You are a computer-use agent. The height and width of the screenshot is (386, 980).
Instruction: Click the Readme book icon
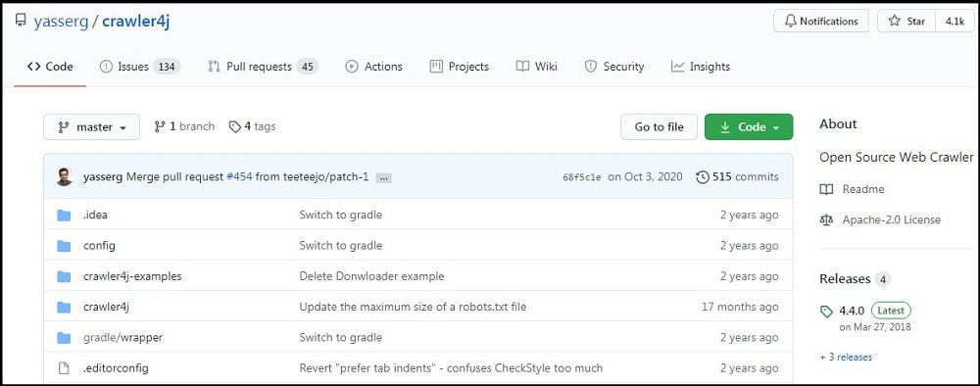point(826,189)
